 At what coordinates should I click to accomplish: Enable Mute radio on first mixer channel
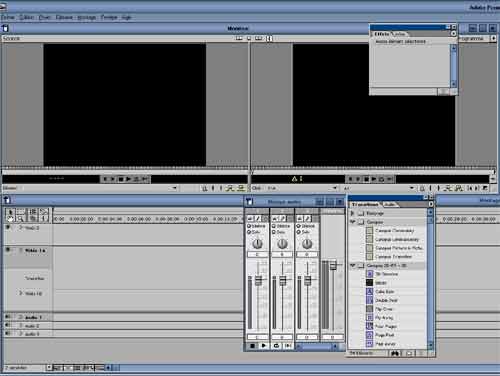pyautogui.click(x=249, y=226)
